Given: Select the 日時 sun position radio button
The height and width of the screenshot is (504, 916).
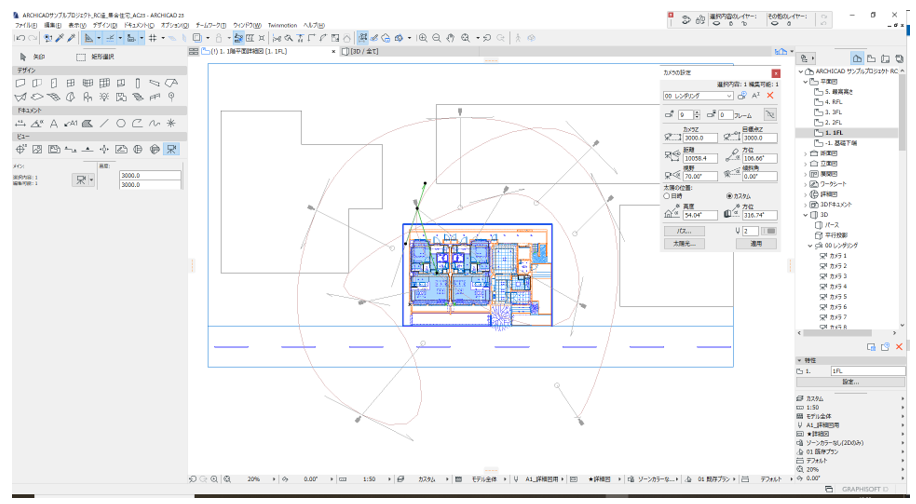Looking at the screenshot, I should 667,196.
